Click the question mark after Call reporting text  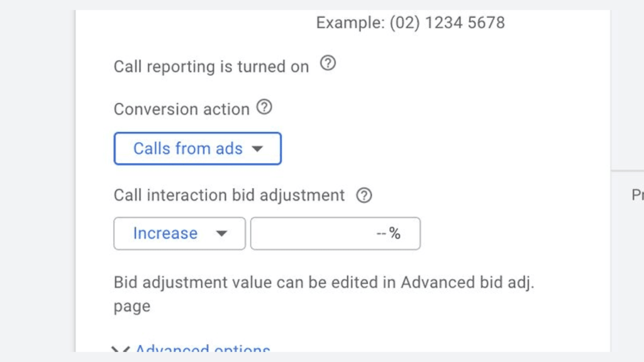tap(328, 63)
